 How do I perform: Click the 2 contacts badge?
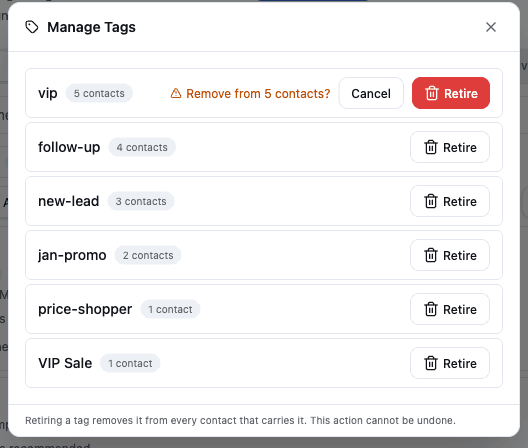pos(148,255)
